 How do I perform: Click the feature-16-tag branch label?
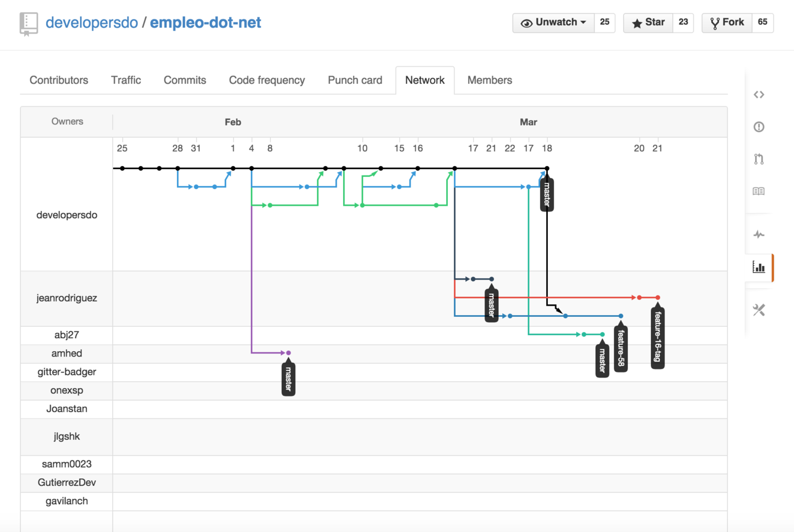[x=657, y=336]
